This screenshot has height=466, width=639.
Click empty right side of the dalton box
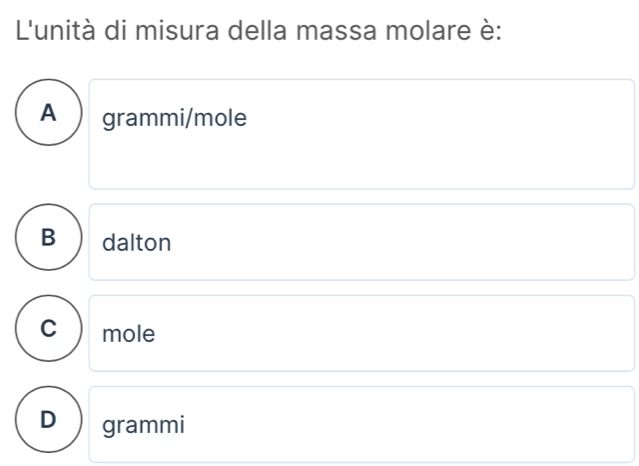pyautogui.click(x=450, y=242)
